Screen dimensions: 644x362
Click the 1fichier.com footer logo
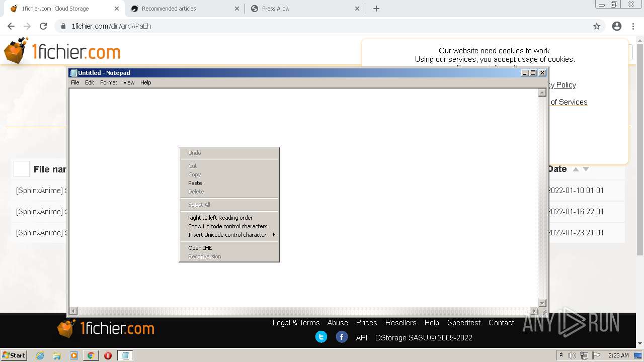pyautogui.click(x=106, y=328)
